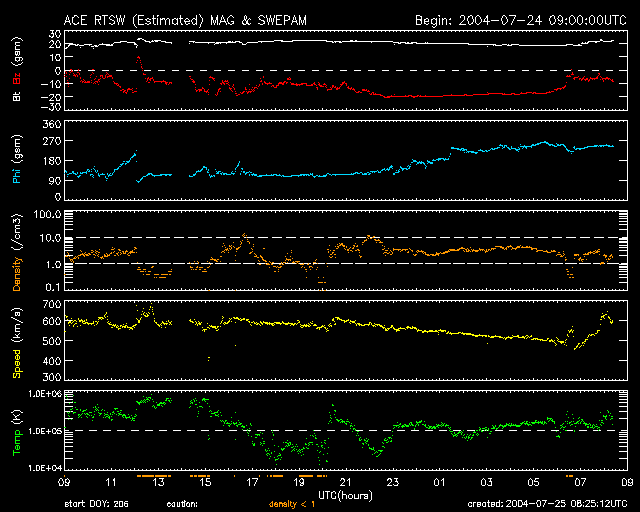Select the '90' tick on the Phi axis
Image resolution: width=640 pixels, height=512 pixels.
55,180
